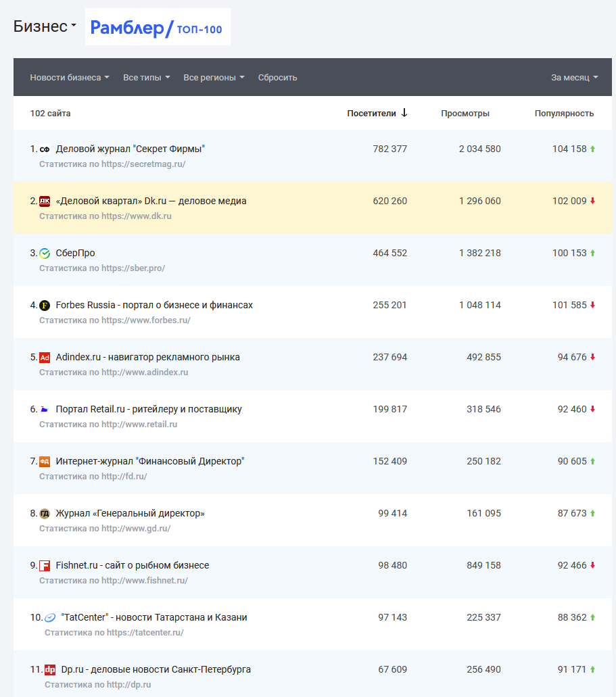This screenshot has height=697, width=616.
Task: Open the Все типы dropdown
Action: (146, 78)
